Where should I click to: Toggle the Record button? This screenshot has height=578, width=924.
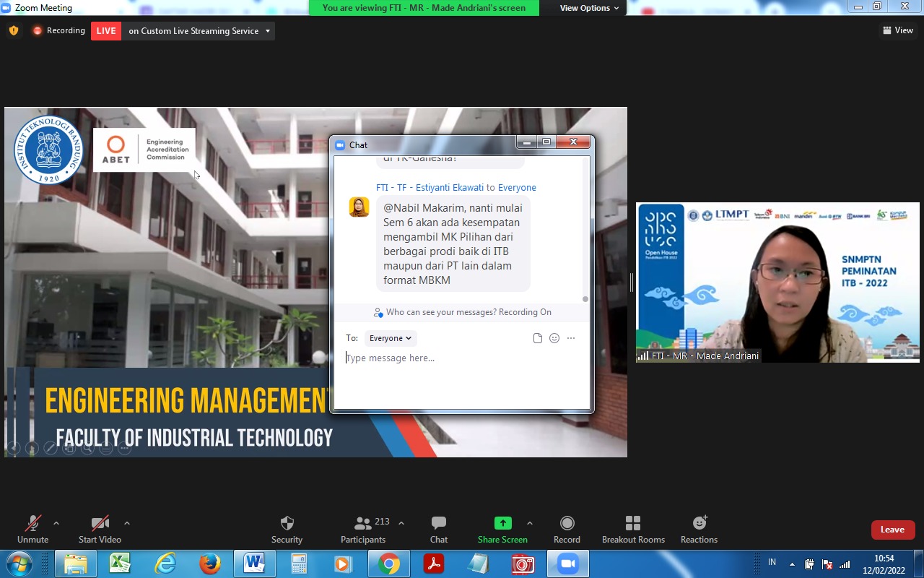click(567, 524)
